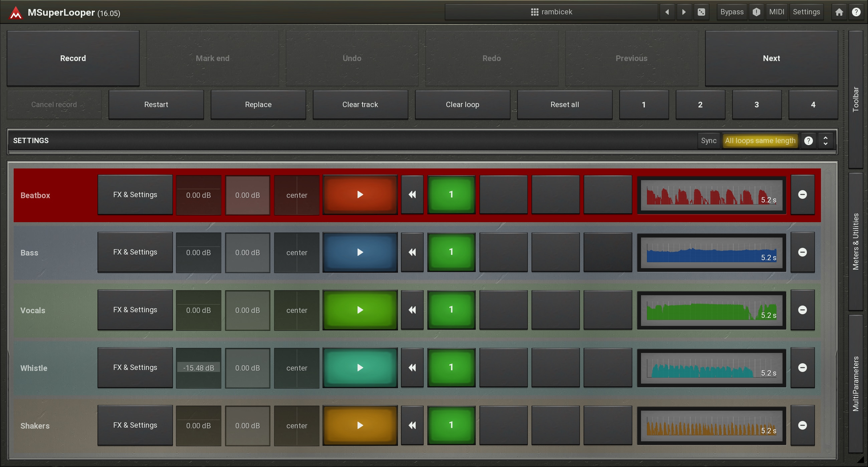Open help for the Settings panel

(x=808, y=141)
